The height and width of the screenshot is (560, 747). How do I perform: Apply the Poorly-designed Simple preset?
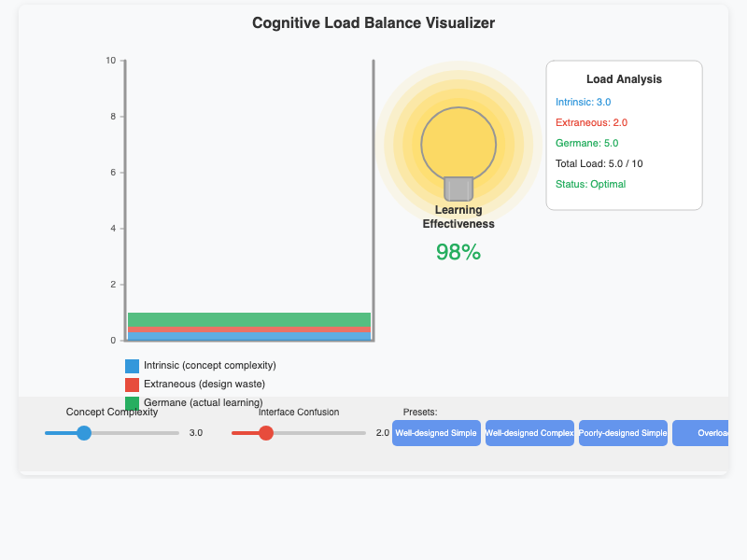(x=623, y=433)
